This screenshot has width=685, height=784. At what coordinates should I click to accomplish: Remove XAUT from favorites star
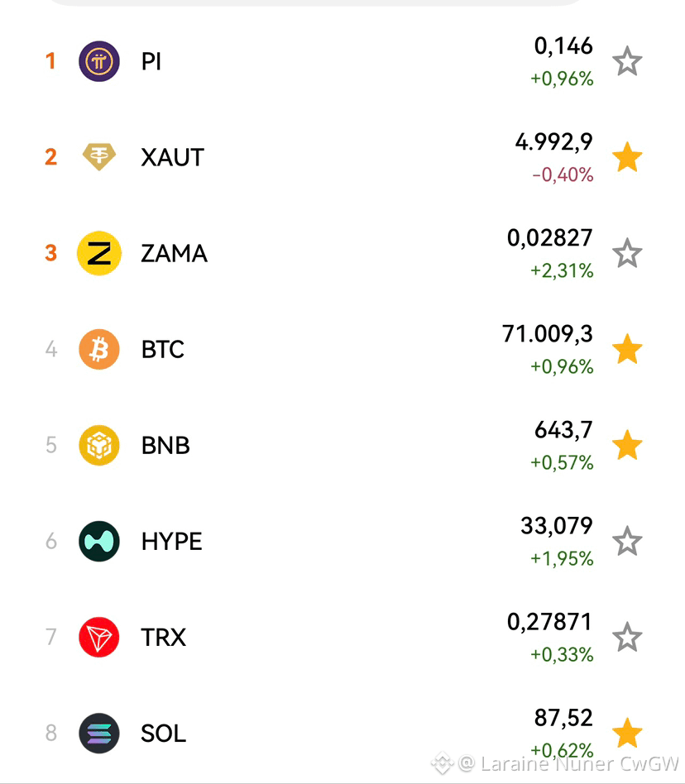point(627,157)
